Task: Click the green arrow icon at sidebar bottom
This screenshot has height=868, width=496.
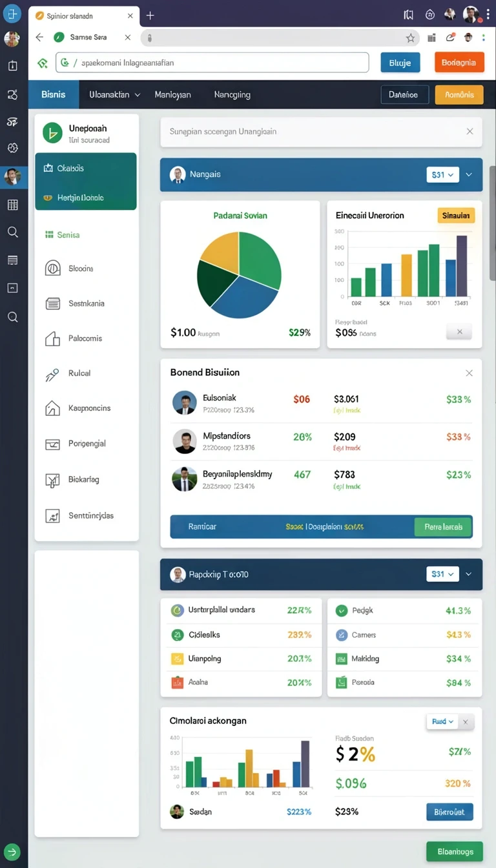Action: [x=12, y=851]
